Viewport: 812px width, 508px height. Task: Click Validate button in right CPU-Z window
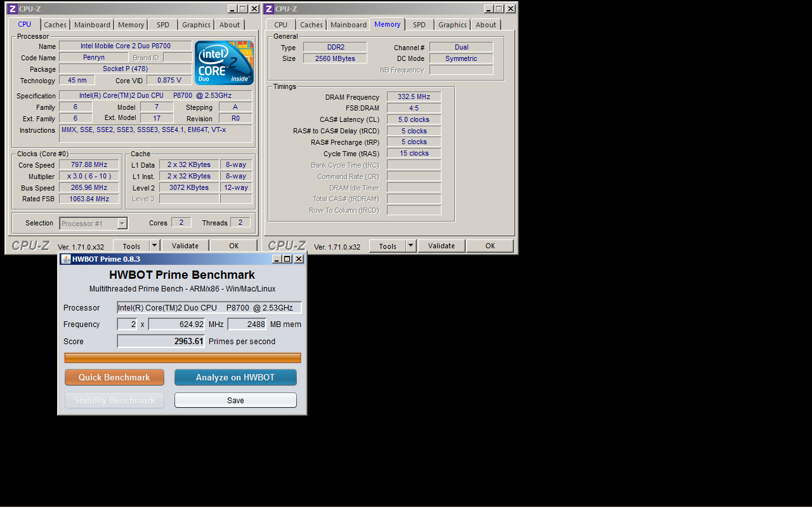click(442, 246)
